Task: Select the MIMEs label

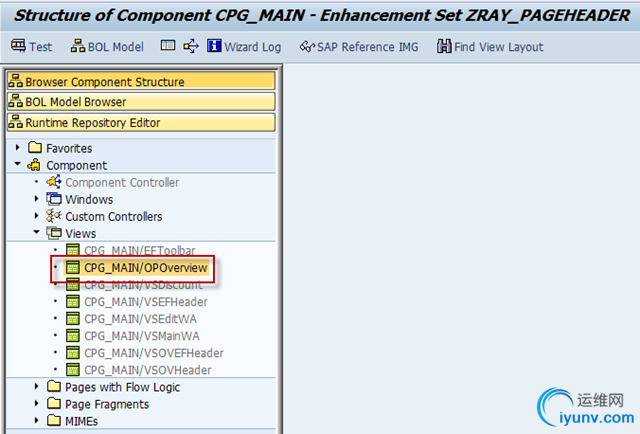Action: [x=81, y=422]
